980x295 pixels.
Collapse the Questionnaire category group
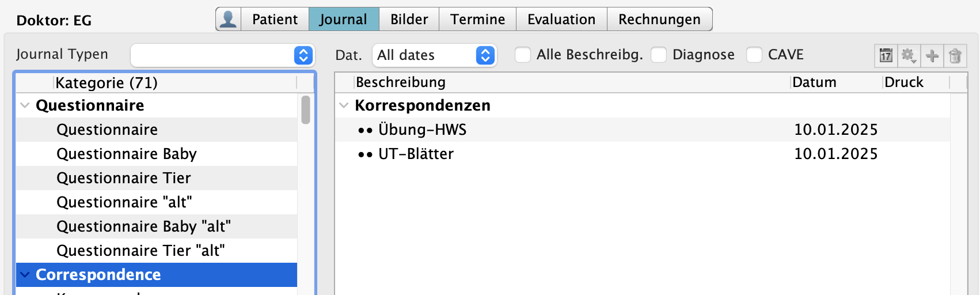(x=25, y=105)
